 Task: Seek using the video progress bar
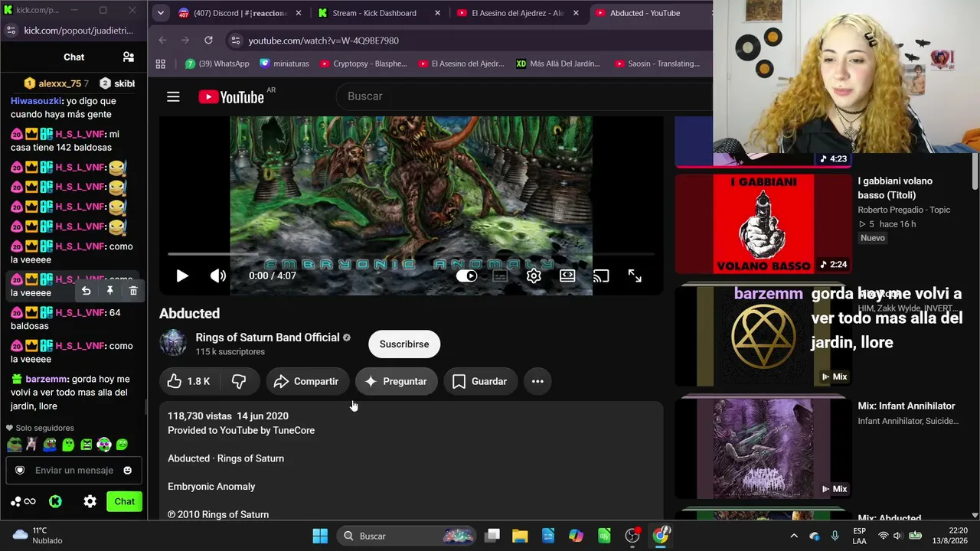411,254
